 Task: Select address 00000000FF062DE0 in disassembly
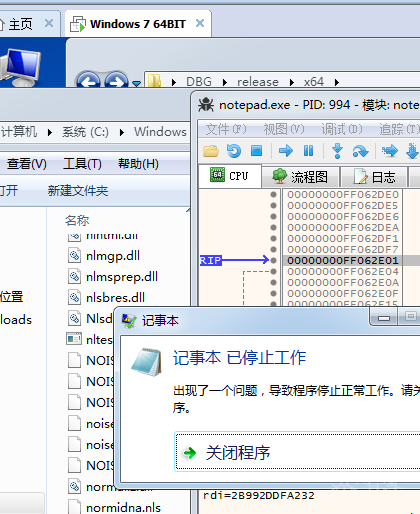[x=343, y=194]
